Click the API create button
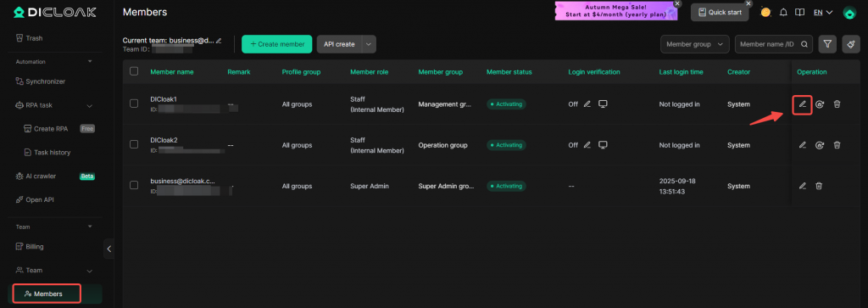868x308 pixels. pos(339,44)
